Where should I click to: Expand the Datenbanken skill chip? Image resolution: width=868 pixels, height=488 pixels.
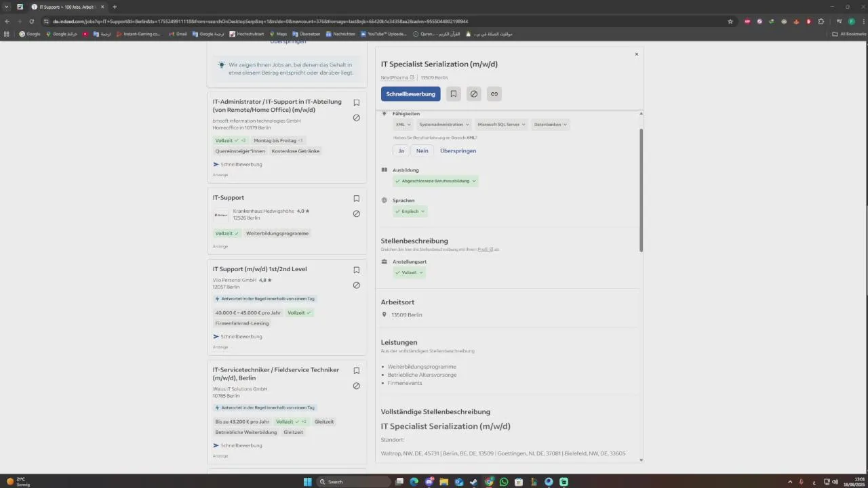coord(550,125)
